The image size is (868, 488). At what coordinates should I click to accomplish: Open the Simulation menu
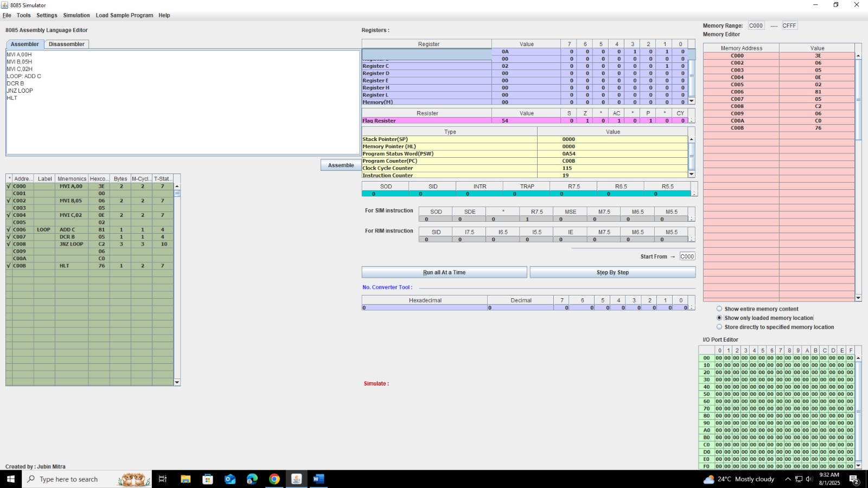[x=76, y=15]
